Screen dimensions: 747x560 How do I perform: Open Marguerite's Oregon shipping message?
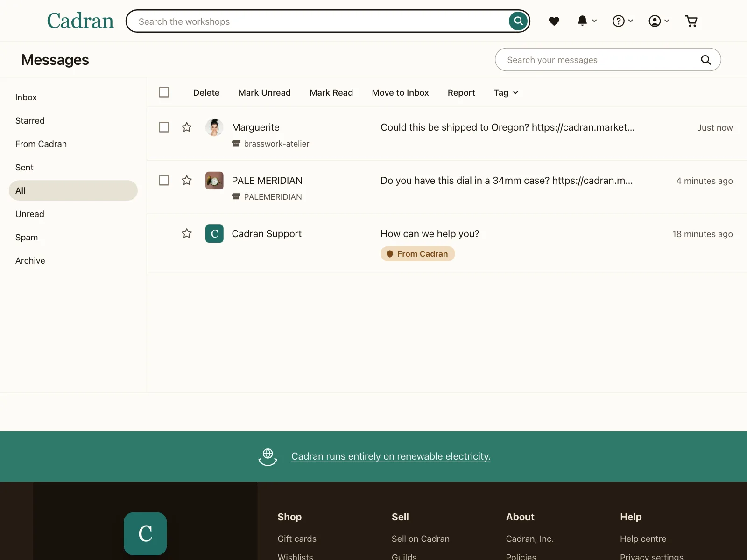pyautogui.click(x=507, y=127)
